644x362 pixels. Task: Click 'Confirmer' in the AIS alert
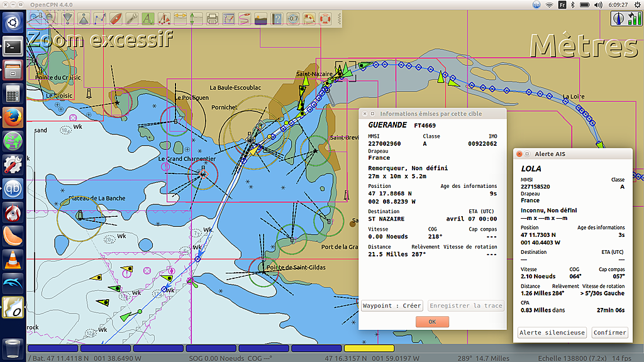(610, 332)
